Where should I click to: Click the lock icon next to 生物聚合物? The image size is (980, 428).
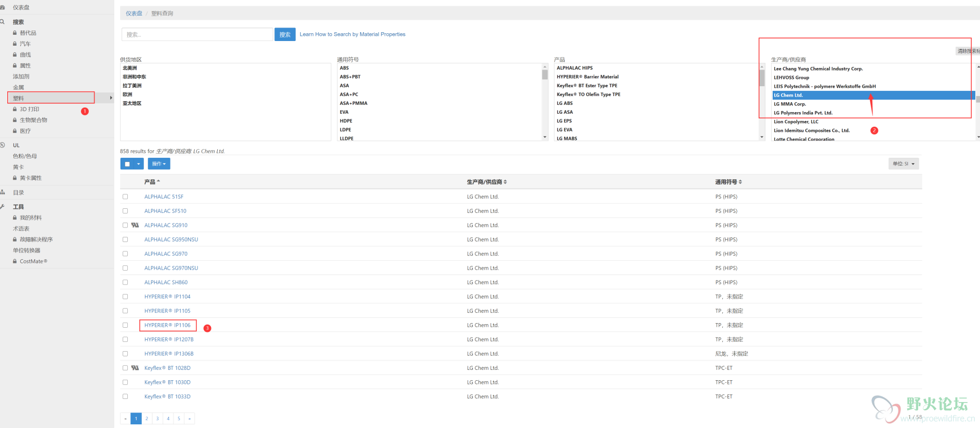[15, 120]
